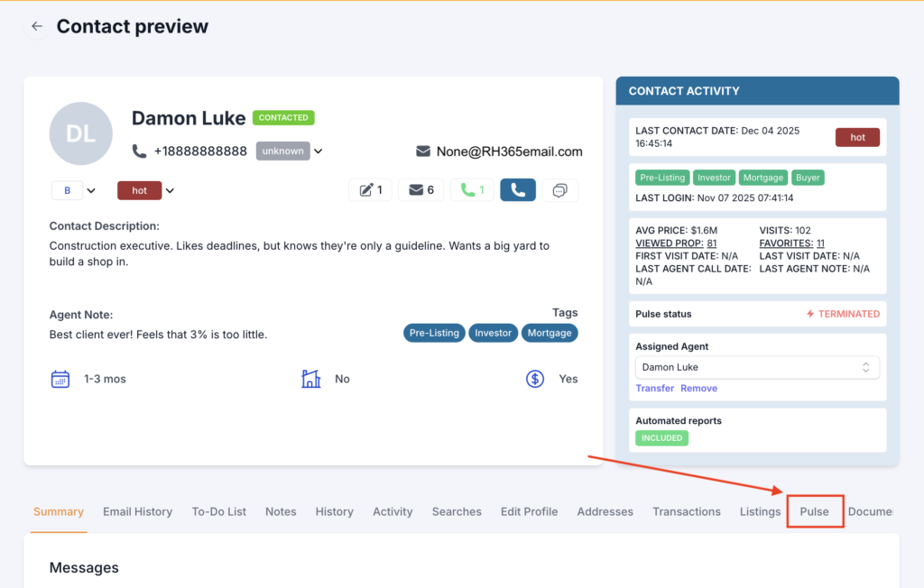Open emails using the envelope icon showing 6

point(420,189)
